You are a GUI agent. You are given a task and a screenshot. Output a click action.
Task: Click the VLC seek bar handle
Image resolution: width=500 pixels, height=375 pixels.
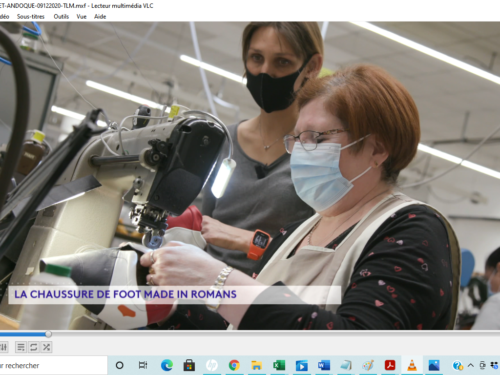click(x=48, y=334)
